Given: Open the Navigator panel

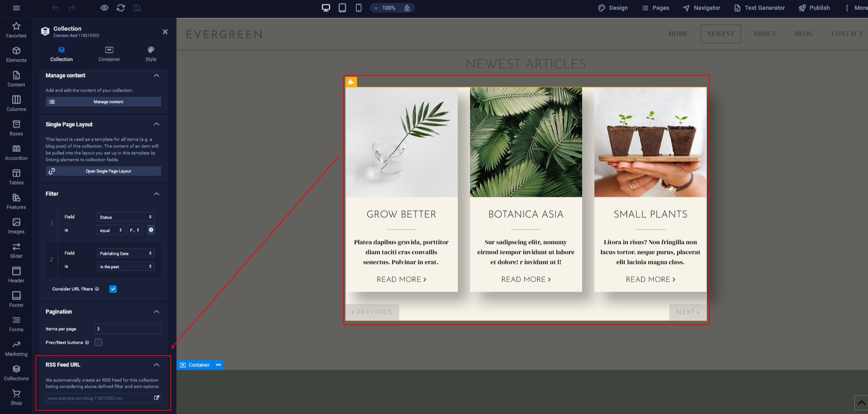Looking at the screenshot, I should coord(701,8).
